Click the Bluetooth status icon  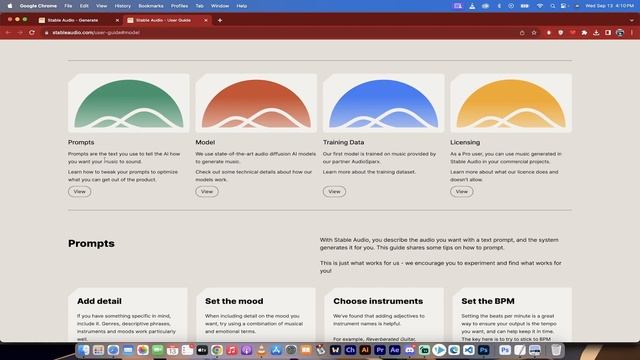pos(499,6)
